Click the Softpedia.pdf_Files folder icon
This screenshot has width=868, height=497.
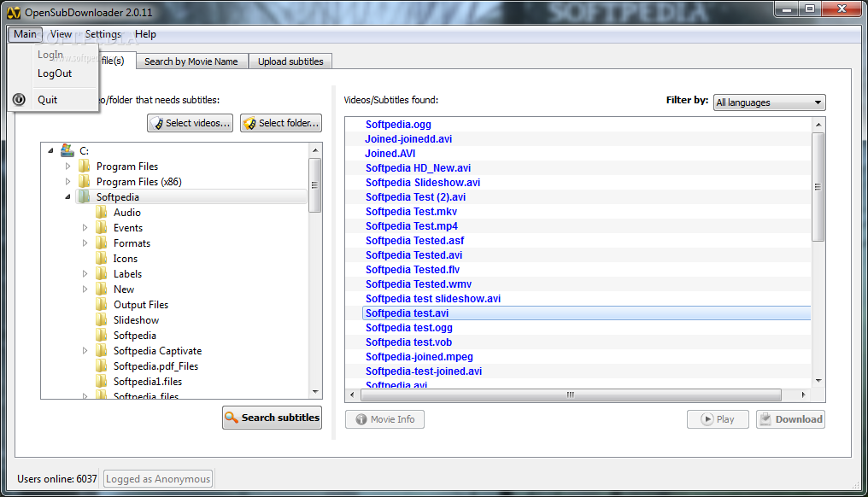click(102, 365)
